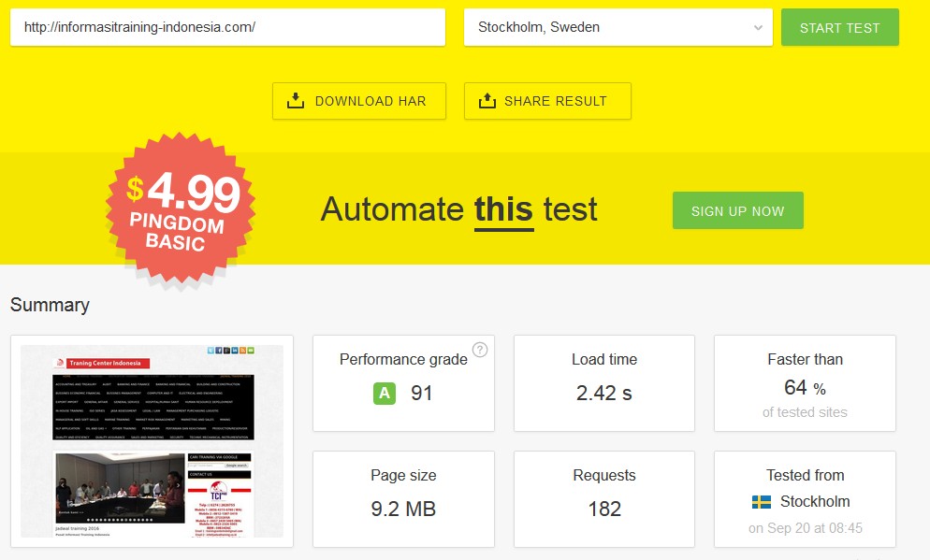The height and width of the screenshot is (560, 930).
Task: Select the requests count 182
Action: (604, 509)
